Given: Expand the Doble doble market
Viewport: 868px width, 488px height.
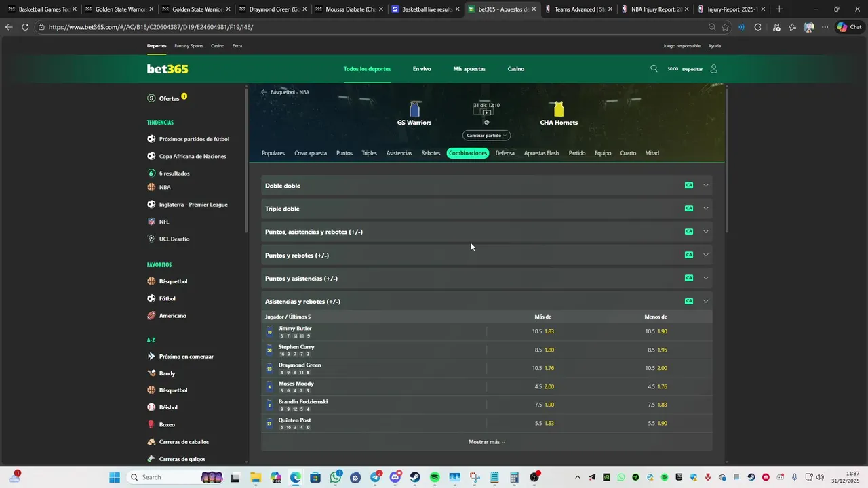Looking at the screenshot, I should [x=705, y=185].
